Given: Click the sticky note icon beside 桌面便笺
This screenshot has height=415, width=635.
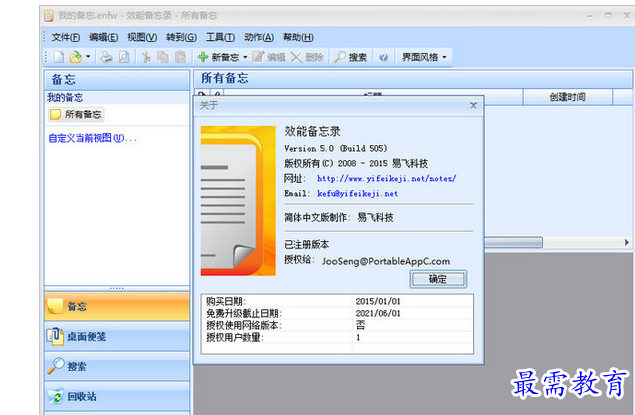Looking at the screenshot, I should pos(55,336).
